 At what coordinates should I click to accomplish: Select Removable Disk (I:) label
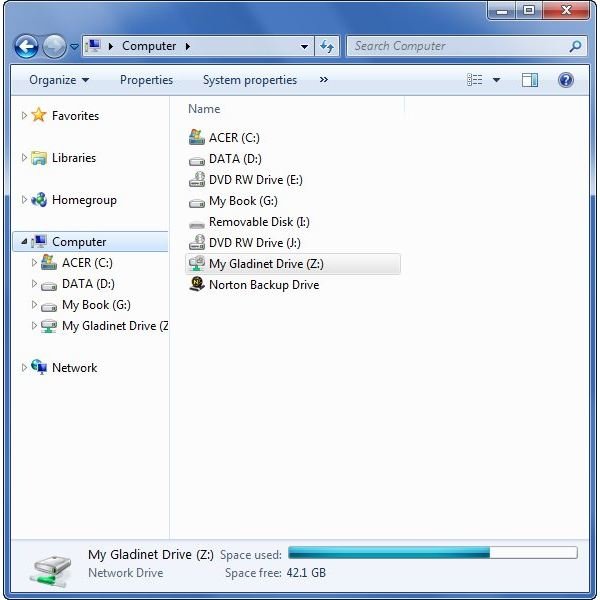(x=259, y=222)
